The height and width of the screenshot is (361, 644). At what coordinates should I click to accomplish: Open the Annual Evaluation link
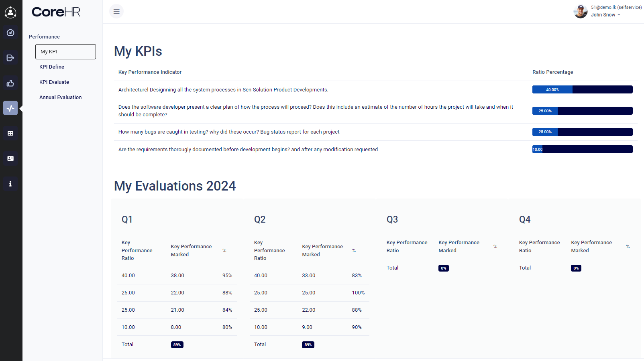61,97
